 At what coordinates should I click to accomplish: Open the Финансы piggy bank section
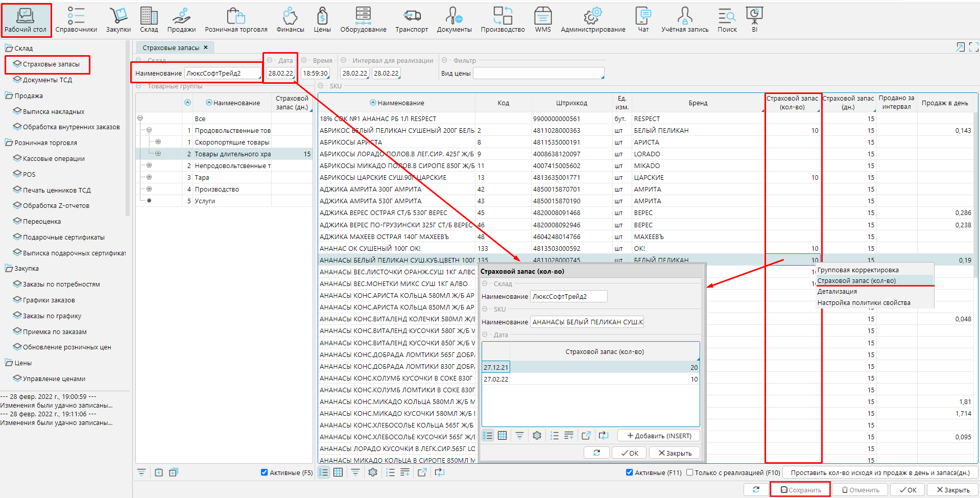coord(290,20)
